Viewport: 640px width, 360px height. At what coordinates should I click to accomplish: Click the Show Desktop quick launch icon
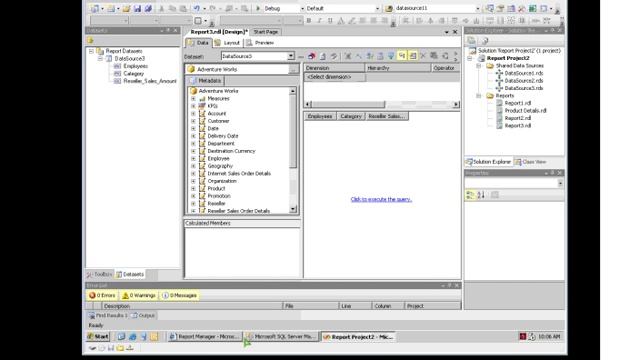(122, 337)
